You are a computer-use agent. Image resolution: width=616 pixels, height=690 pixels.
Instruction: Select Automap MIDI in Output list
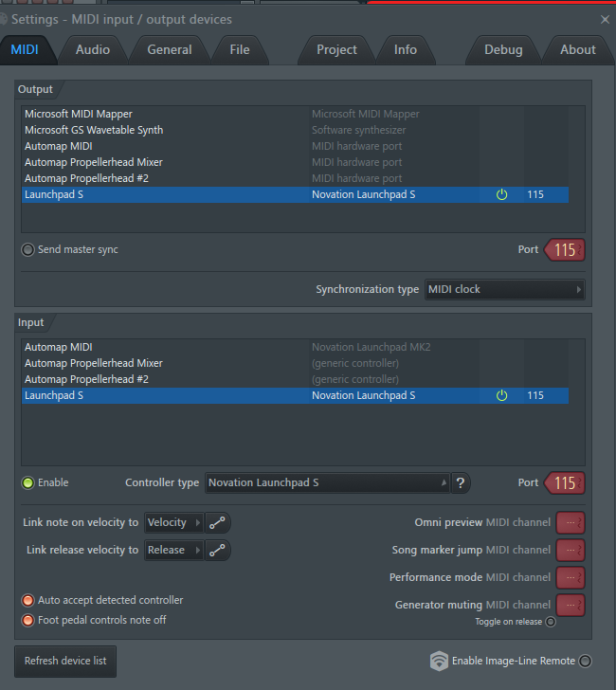(x=295, y=146)
